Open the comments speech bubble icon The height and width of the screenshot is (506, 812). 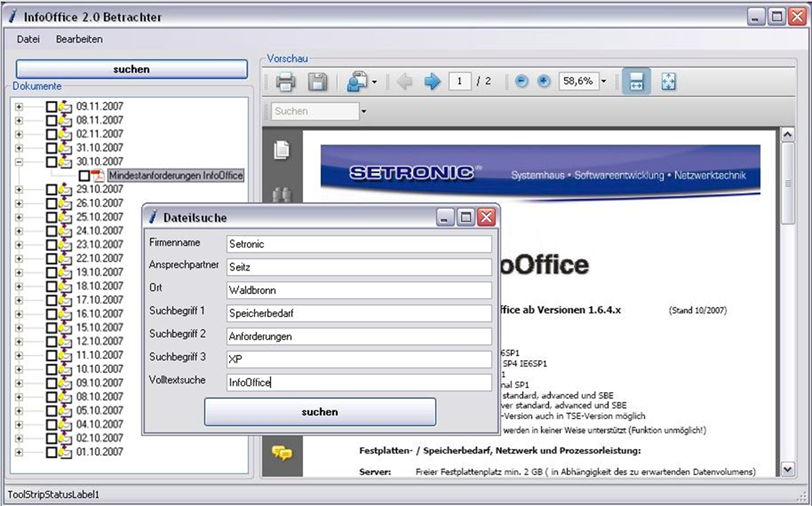click(282, 453)
